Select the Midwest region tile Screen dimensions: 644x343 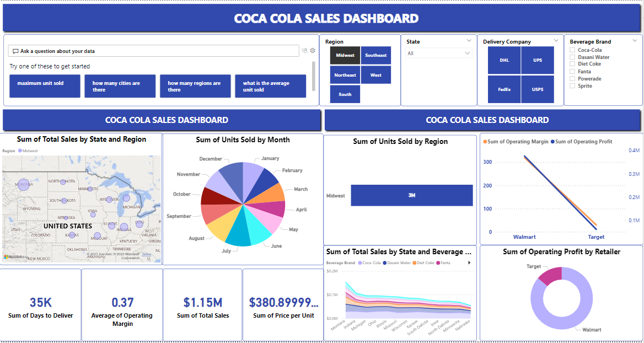click(x=345, y=55)
